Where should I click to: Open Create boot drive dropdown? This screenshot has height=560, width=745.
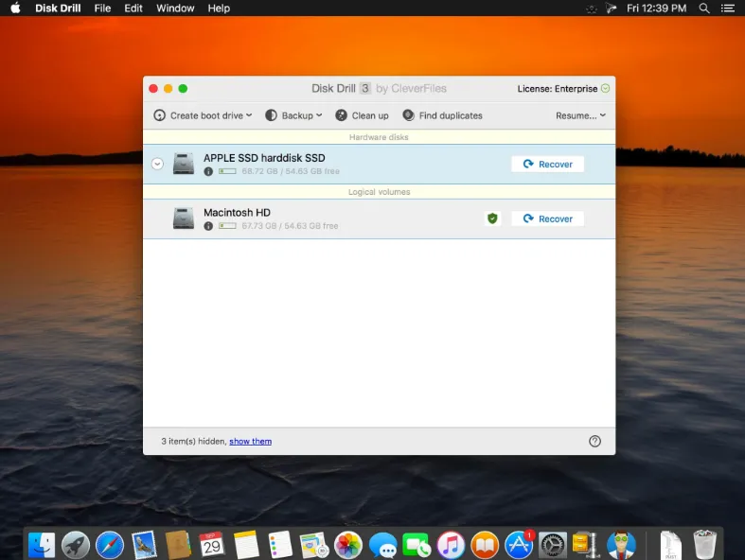(x=203, y=115)
